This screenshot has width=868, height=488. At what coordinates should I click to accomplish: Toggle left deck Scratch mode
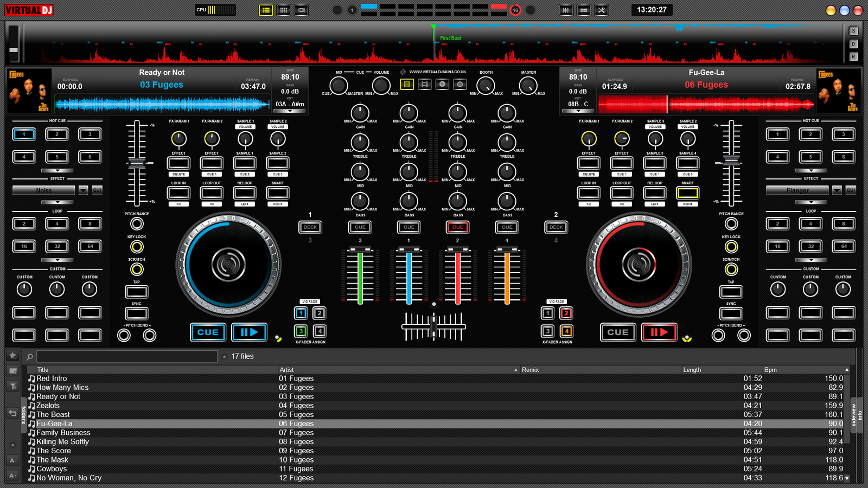[x=137, y=269]
